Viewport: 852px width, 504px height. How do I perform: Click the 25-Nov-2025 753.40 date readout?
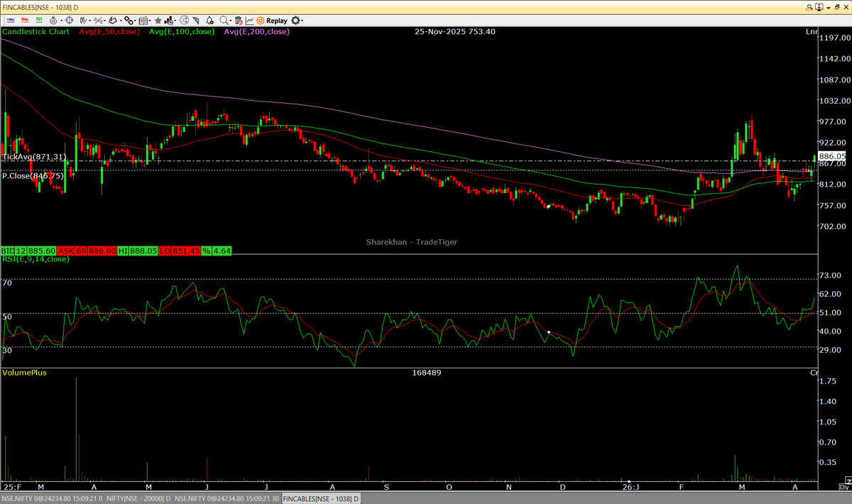(457, 32)
